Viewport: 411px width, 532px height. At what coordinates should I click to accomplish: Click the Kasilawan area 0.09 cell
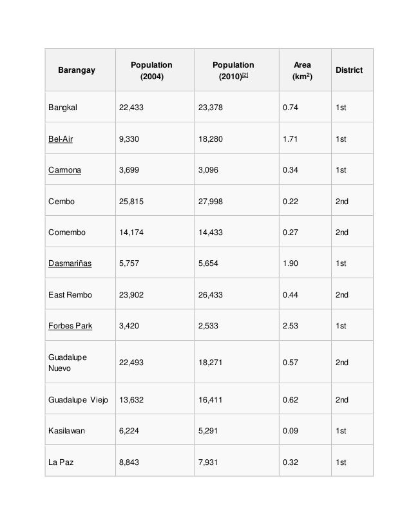tap(305, 430)
